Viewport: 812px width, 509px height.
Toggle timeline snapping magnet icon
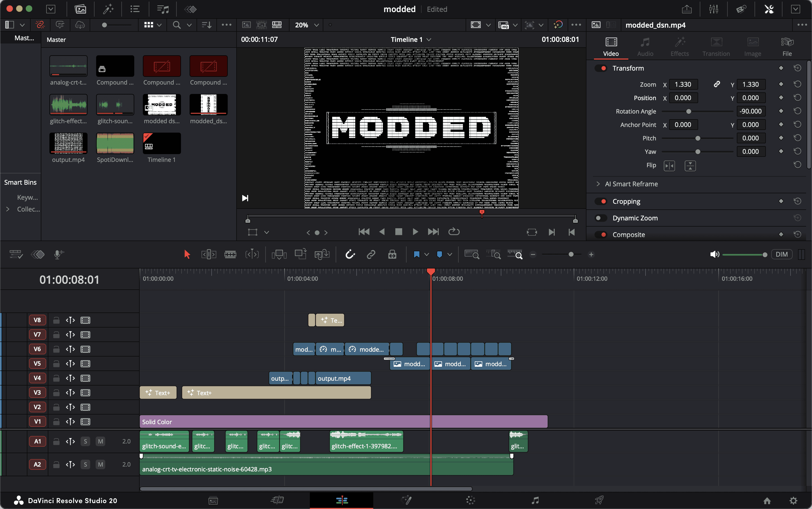coord(350,255)
